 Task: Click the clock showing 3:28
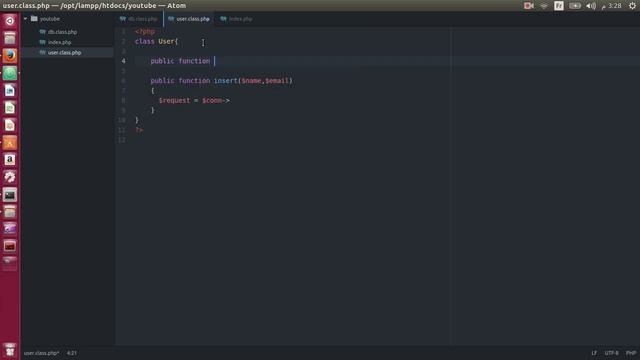611,6
